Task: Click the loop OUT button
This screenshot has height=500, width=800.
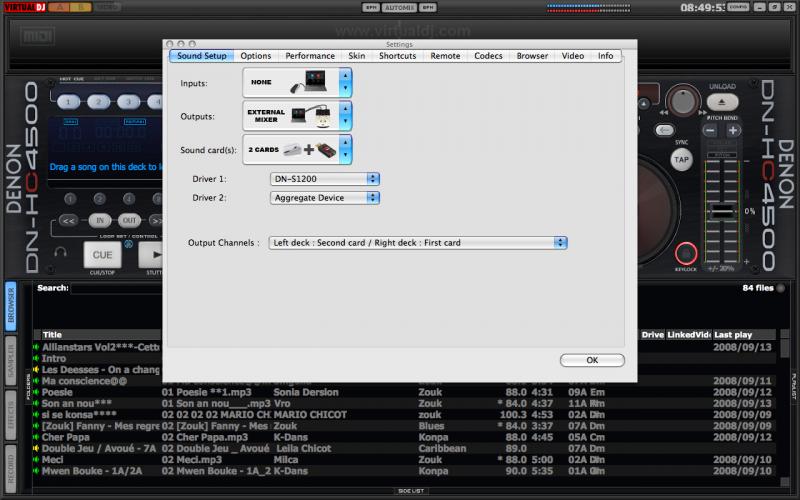Action: [129, 220]
